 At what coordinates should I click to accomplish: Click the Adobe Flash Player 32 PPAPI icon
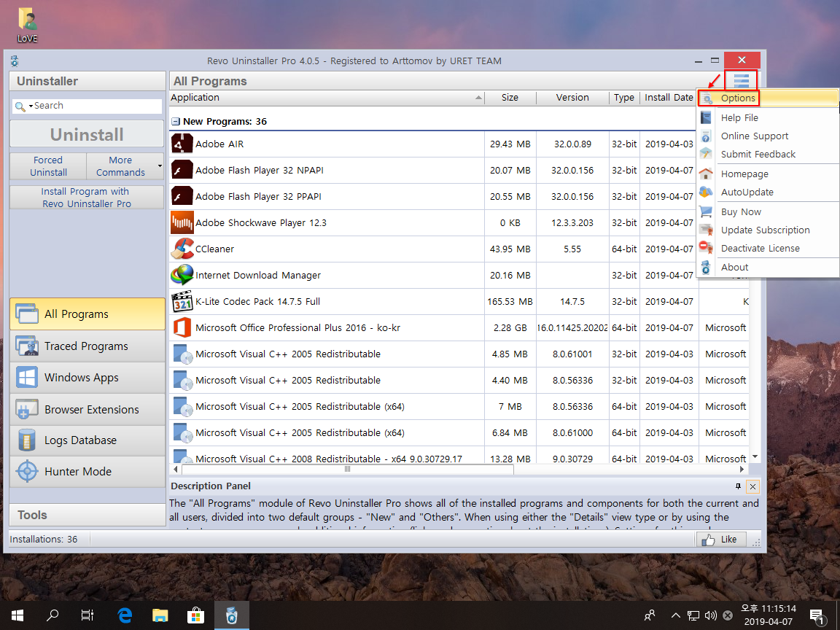[x=182, y=196]
